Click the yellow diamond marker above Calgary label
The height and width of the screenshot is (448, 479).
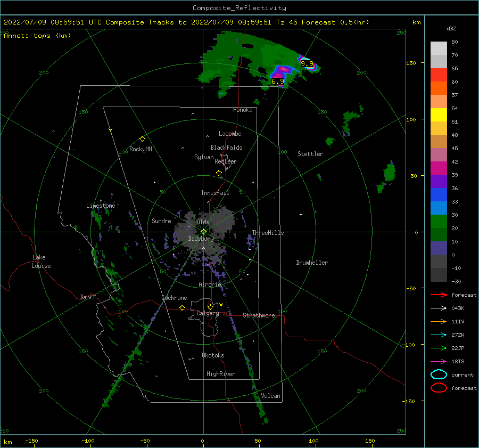tap(210, 307)
